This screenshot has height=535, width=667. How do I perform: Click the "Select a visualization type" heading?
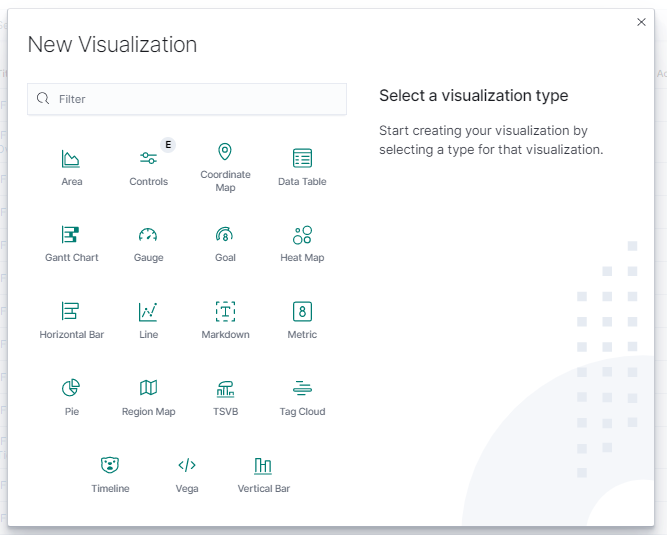(x=473, y=96)
